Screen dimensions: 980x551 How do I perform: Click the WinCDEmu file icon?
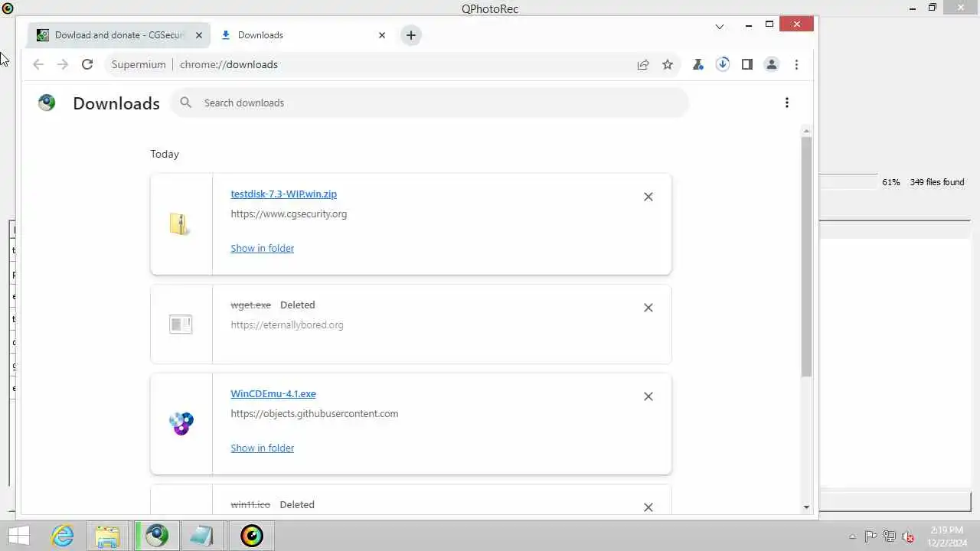click(181, 423)
